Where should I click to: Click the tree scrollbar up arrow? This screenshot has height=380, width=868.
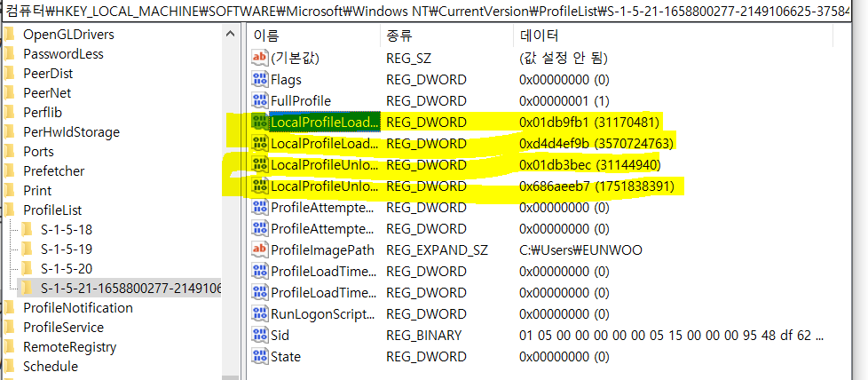231,35
